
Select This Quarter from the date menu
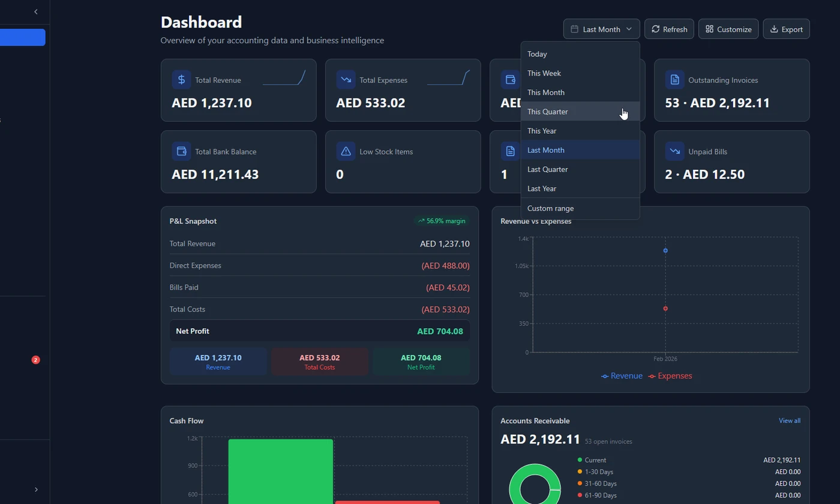coord(548,112)
